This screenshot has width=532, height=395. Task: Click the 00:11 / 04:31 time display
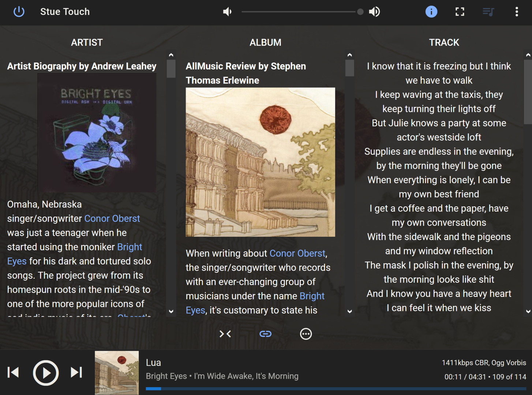tap(465, 377)
